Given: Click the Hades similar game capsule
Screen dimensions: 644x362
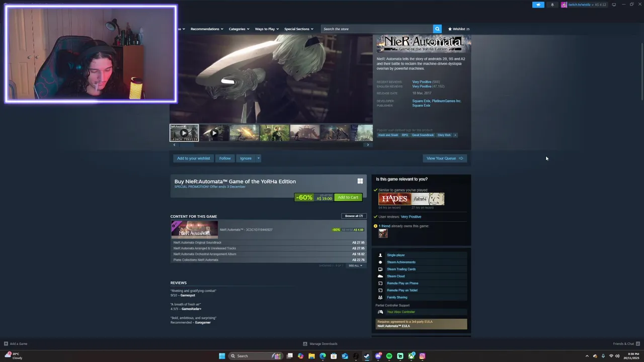Looking at the screenshot, I should [x=394, y=199].
